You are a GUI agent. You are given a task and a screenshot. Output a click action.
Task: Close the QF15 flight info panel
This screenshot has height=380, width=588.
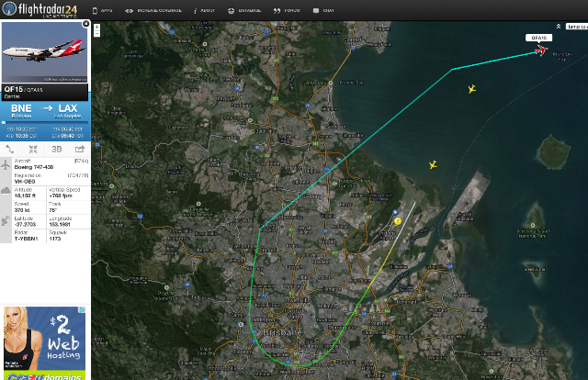[85, 24]
